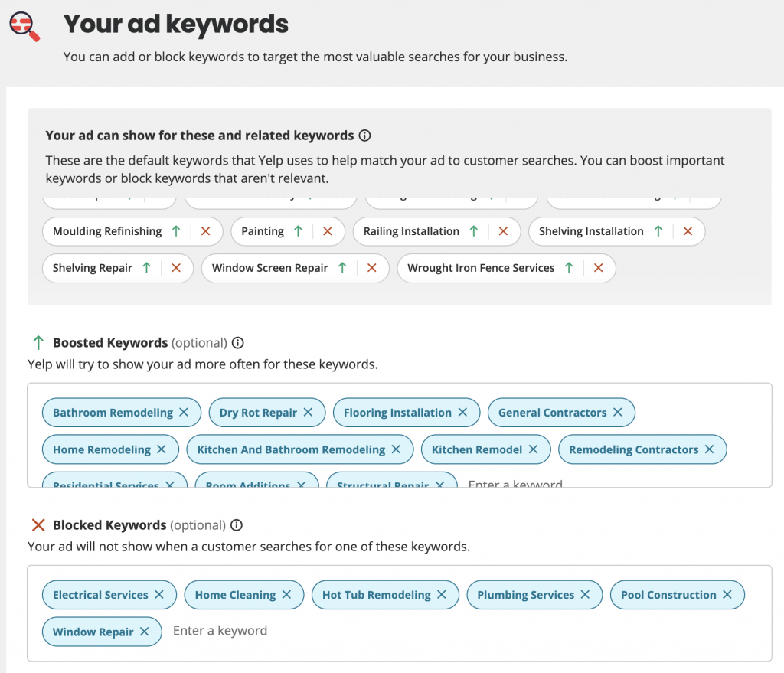Remove Kitchen And Bathroom Remodeling boosted keyword
The height and width of the screenshot is (673, 784).
(x=396, y=449)
